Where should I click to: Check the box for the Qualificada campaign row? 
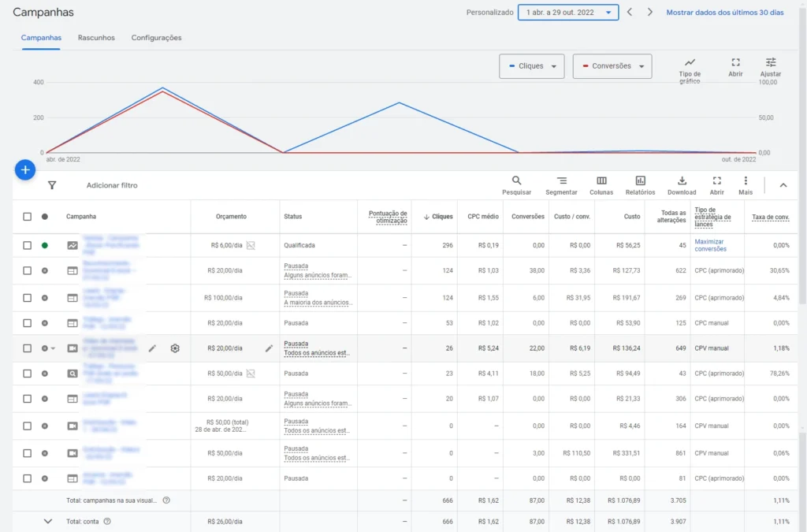click(x=28, y=246)
